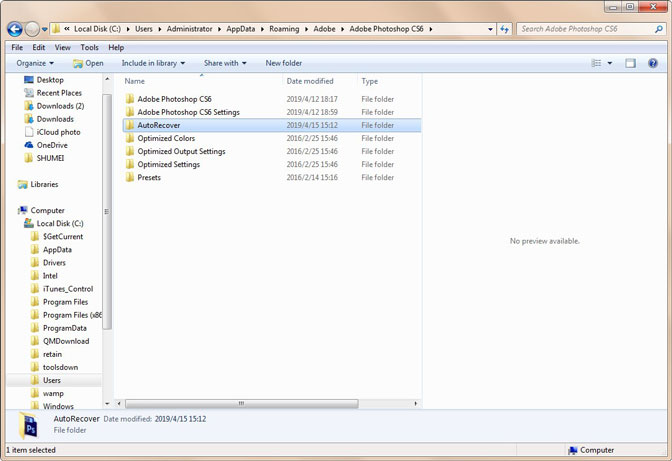Open the Help menu

116,48
